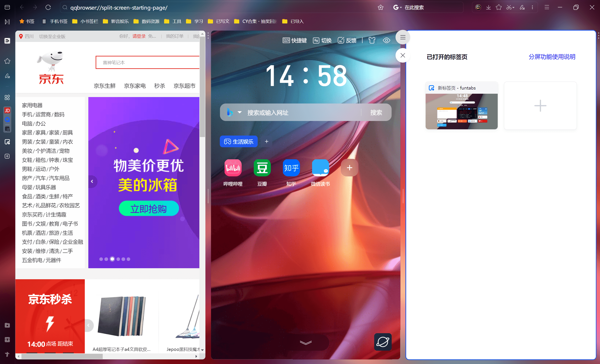The height and width of the screenshot is (364, 600).
Task: Click the 切换 button
Action: pos(322,40)
